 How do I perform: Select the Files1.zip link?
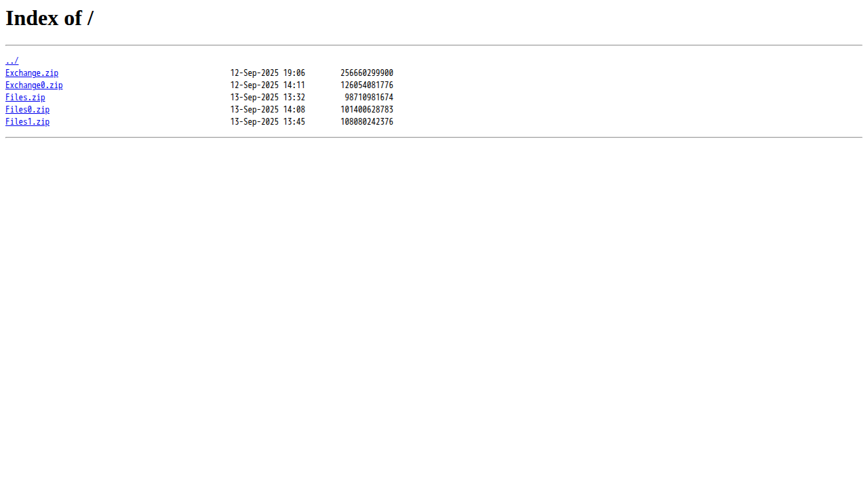[x=27, y=122]
